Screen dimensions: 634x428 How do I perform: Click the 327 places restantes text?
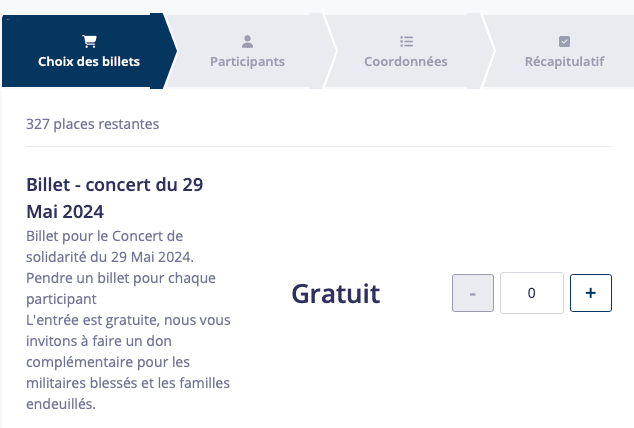(93, 124)
